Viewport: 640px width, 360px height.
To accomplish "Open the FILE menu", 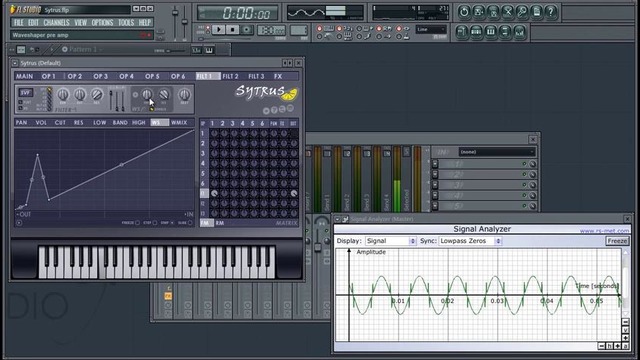I will [x=19, y=22].
